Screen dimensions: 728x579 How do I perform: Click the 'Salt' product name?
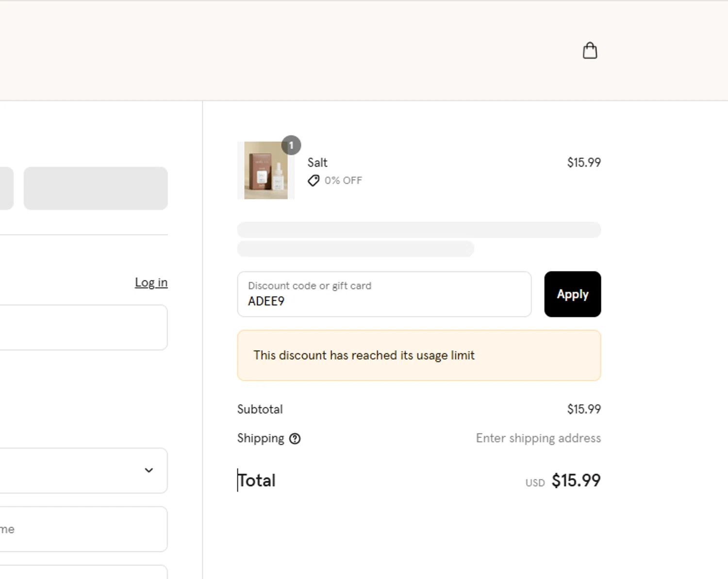pyautogui.click(x=317, y=162)
